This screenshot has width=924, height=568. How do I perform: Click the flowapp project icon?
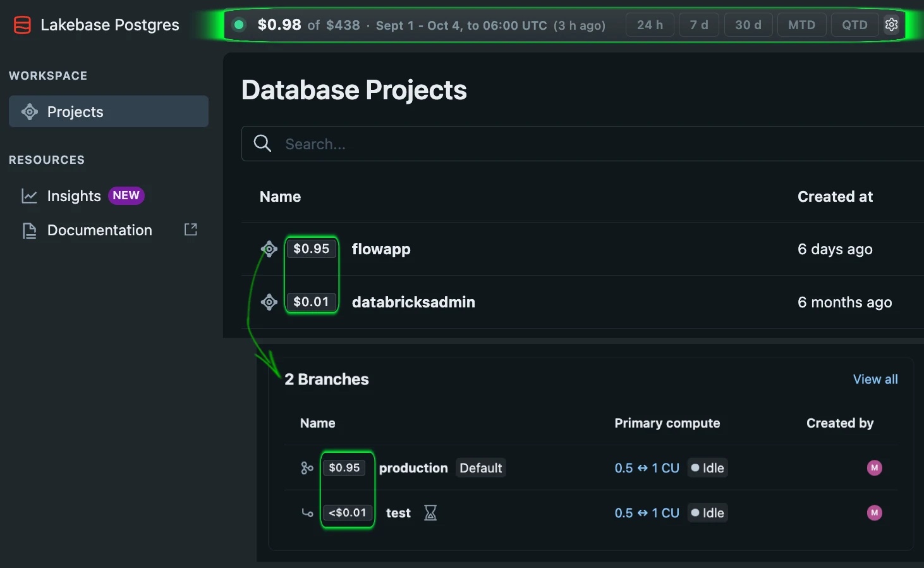pyautogui.click(x=269, y=249)
